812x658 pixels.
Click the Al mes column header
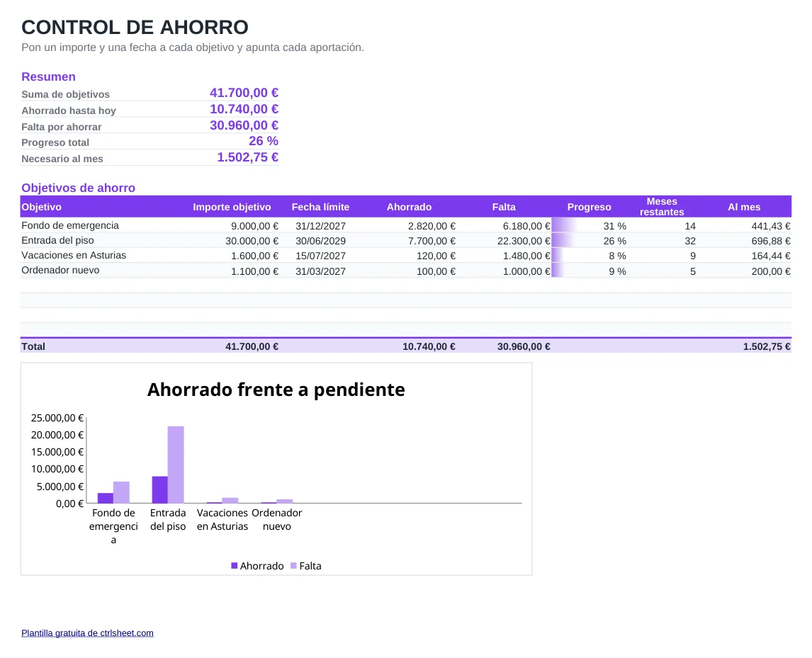pos(744,207)
